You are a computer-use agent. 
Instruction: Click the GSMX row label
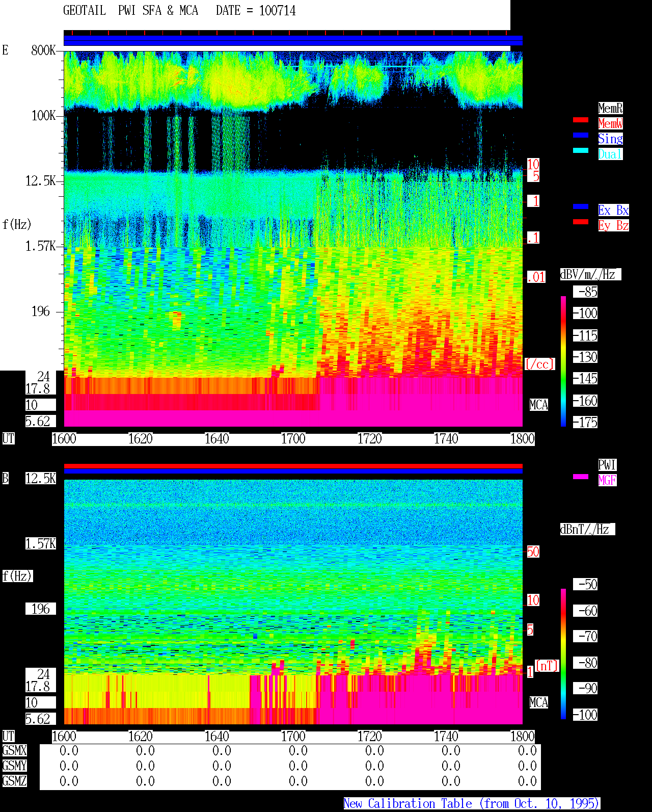click(x=14, y=751)
